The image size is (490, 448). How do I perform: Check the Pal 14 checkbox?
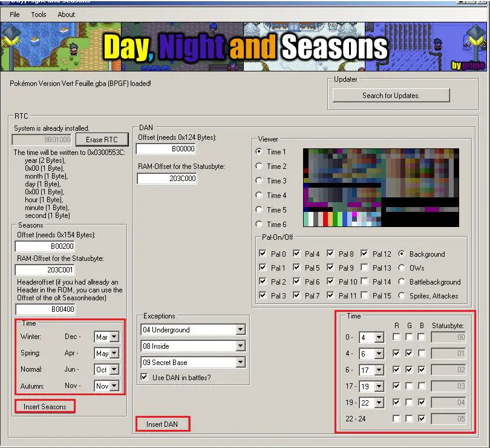pos(364,282)
